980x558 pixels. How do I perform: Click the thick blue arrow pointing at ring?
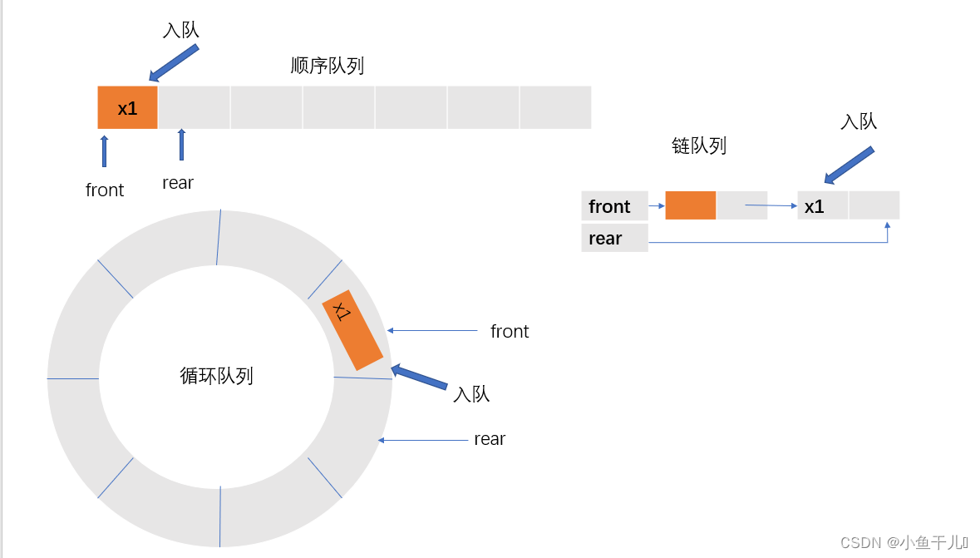(420, 378)
